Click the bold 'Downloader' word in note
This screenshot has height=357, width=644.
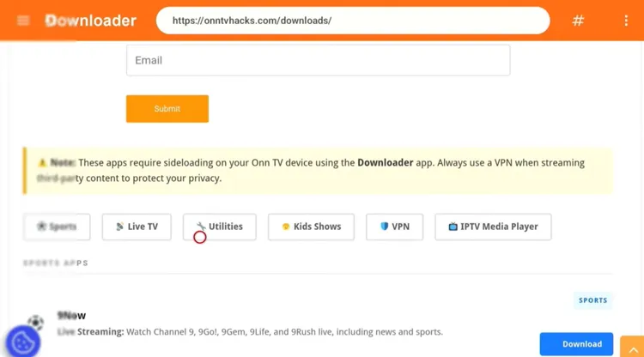(x=386, y=163)
